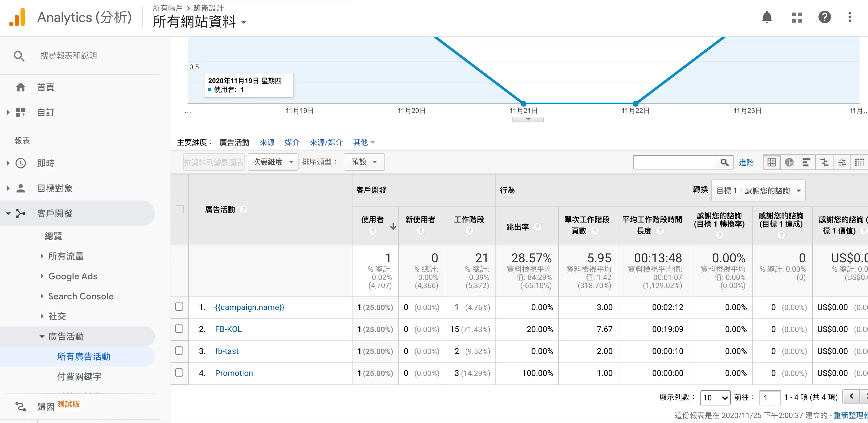The height and width of the screenshot is (423, 868).
Task: Open the rows-per-page dropdown showing 10
Action: click(715, 398)
